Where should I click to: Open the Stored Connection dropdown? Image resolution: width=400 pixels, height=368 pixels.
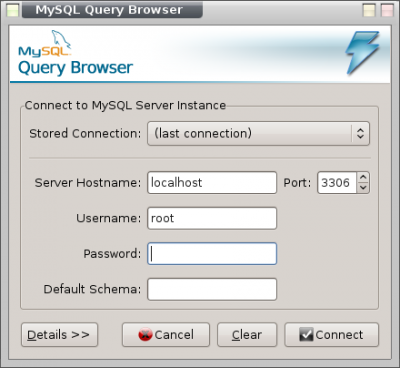pos(258,133)
